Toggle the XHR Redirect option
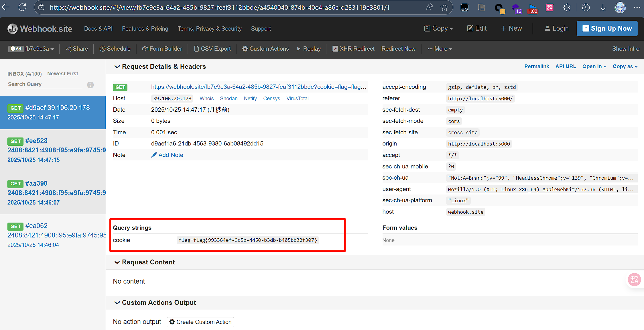The image size is (644, 330). click(x=353, y=49)
